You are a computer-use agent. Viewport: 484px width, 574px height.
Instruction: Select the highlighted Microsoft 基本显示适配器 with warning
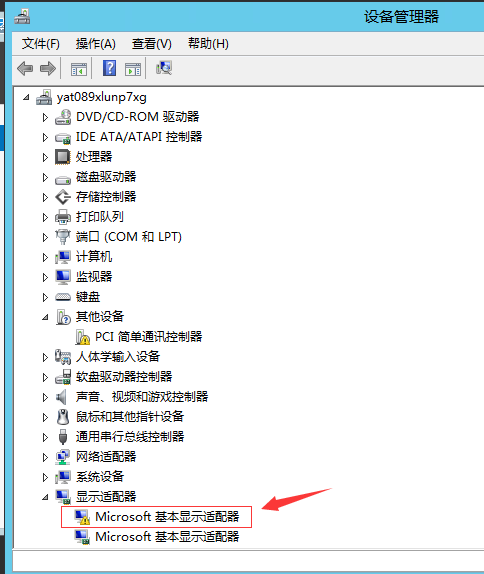pyautogui.click(x=157, y=517)
